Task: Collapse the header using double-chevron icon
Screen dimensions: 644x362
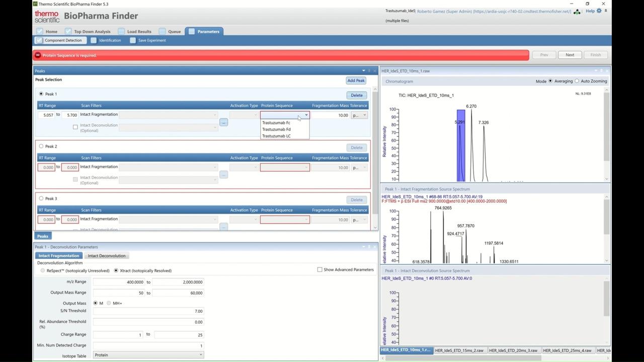Action: pos(606,11)
